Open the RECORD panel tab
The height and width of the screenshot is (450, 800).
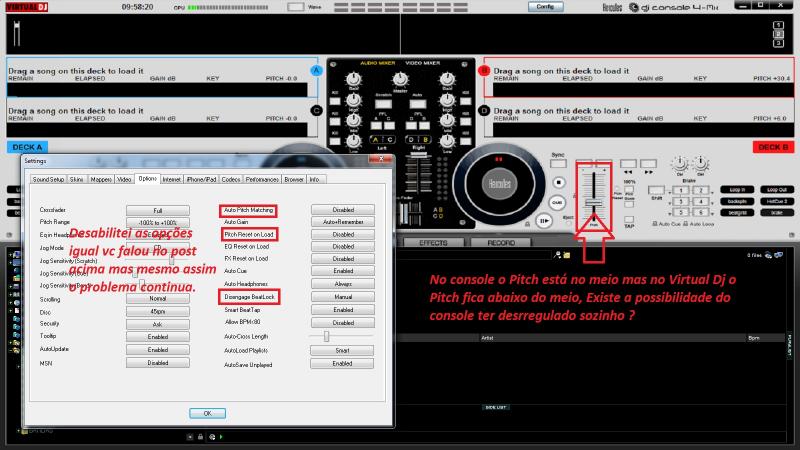point(501,243)
